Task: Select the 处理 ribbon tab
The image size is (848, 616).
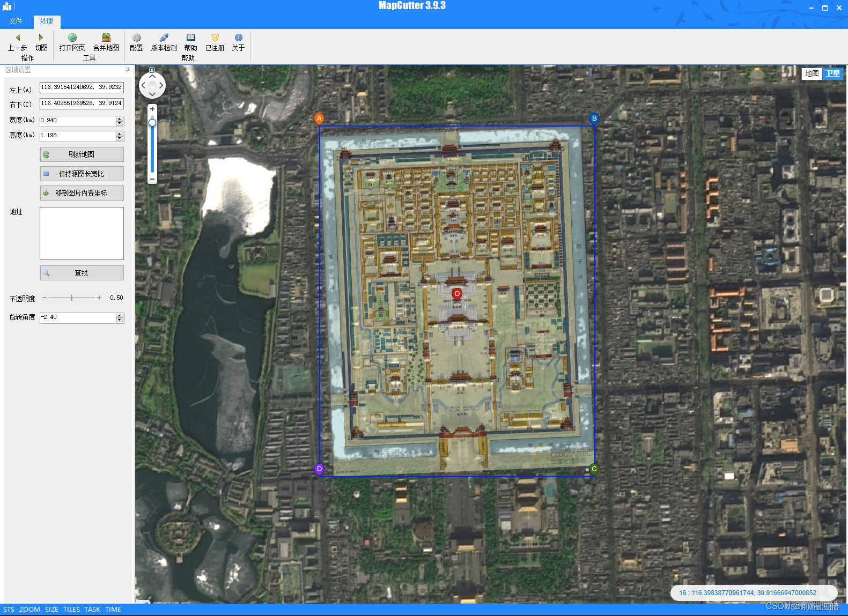Action: (x=47, y=21)
